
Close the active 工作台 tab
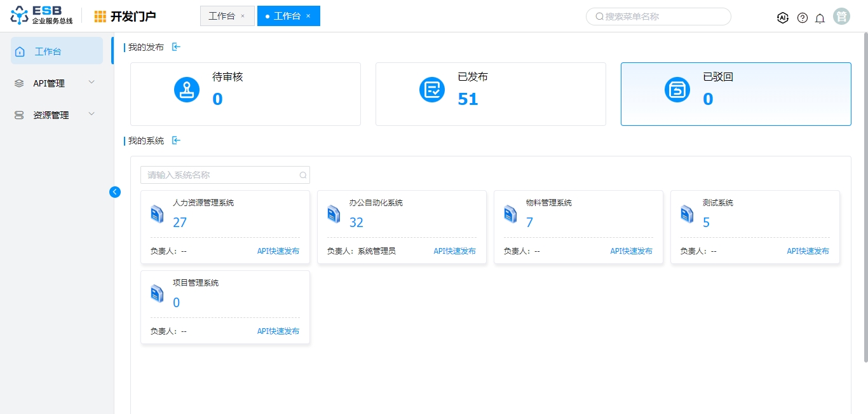(308, 16)
